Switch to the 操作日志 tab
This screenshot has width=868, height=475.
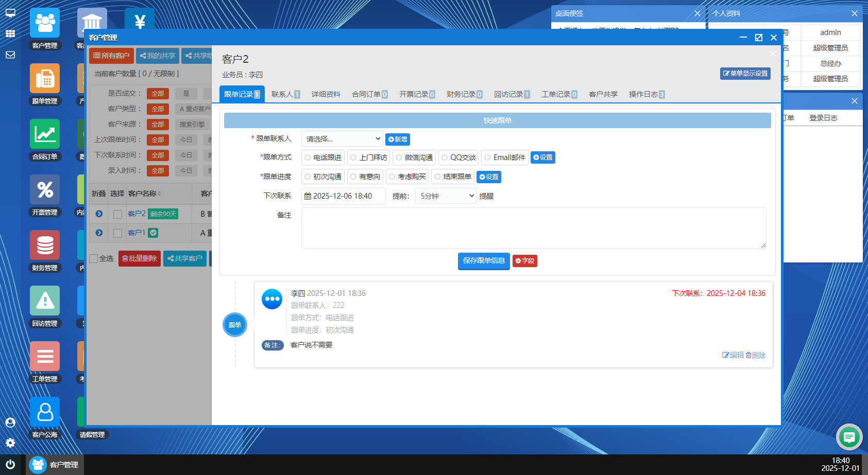point(646,94)
